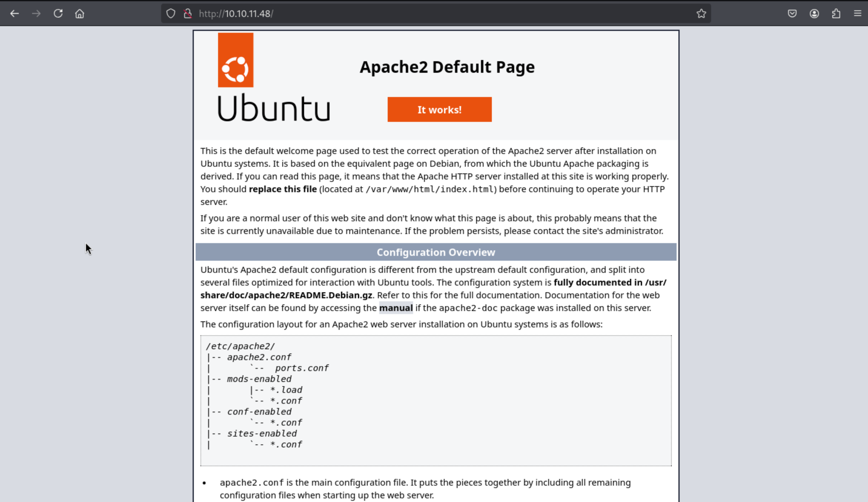Click the orange It works! banner
The width and height of the screenshot is (868, 502).
click(x=439, y=110)
